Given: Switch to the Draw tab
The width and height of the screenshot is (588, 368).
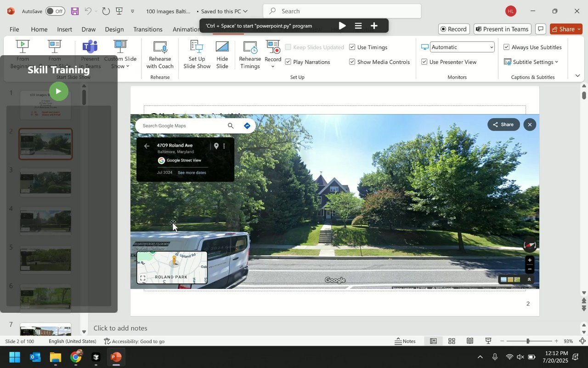Looking at the screenshot, I should click(88, 29).
